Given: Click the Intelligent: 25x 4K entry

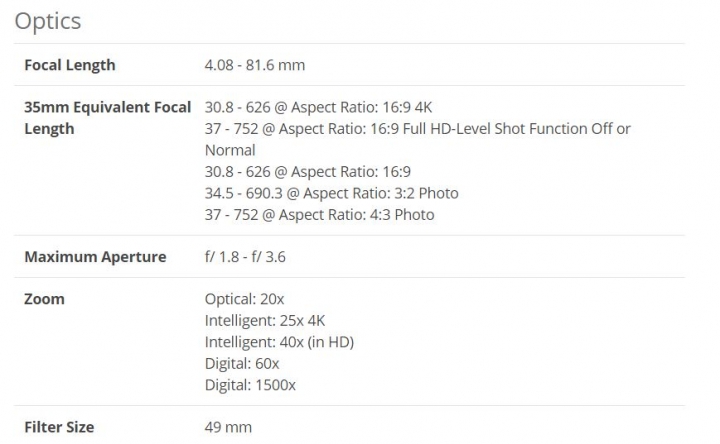Looking at the screenshot, I should (265, 320).
